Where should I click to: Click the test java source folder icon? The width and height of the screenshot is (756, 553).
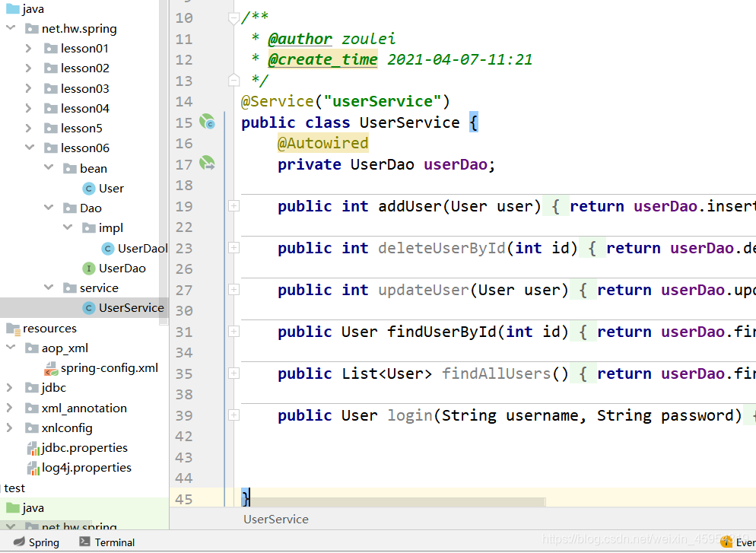(13, 507)
